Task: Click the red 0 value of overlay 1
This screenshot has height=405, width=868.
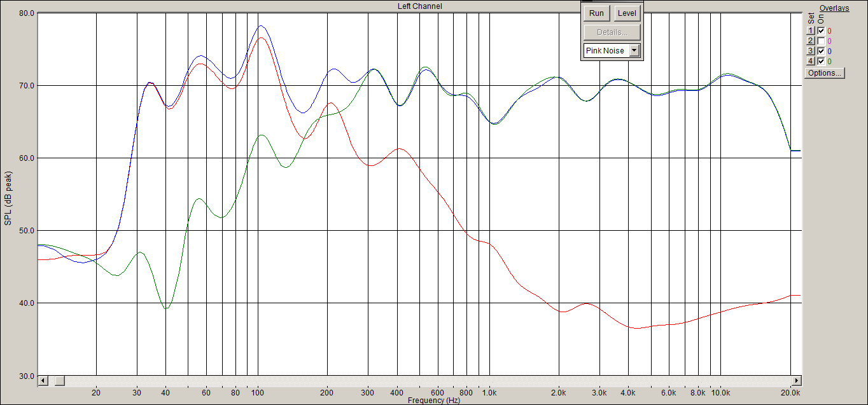Action: tap(829, 31)
